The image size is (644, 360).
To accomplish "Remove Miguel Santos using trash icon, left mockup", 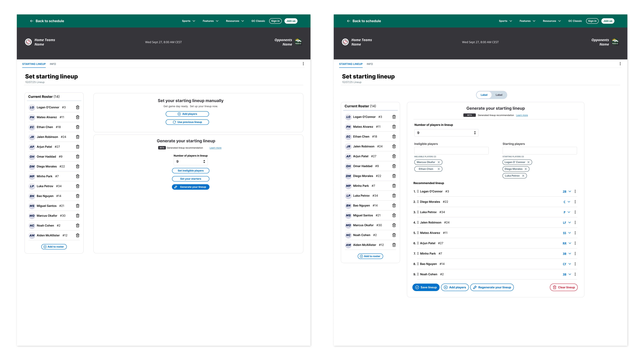I will tap(77, 206).
